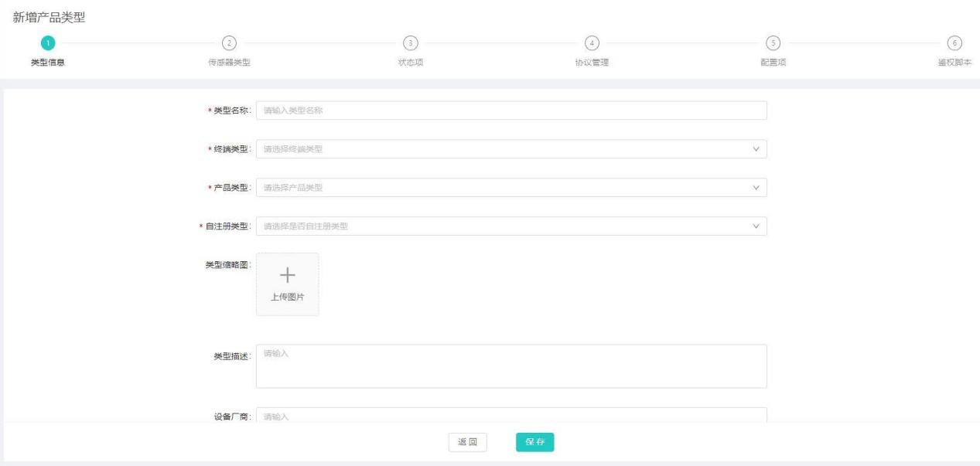Click the step 1 circle icon
980x466 pixels.
48,43
